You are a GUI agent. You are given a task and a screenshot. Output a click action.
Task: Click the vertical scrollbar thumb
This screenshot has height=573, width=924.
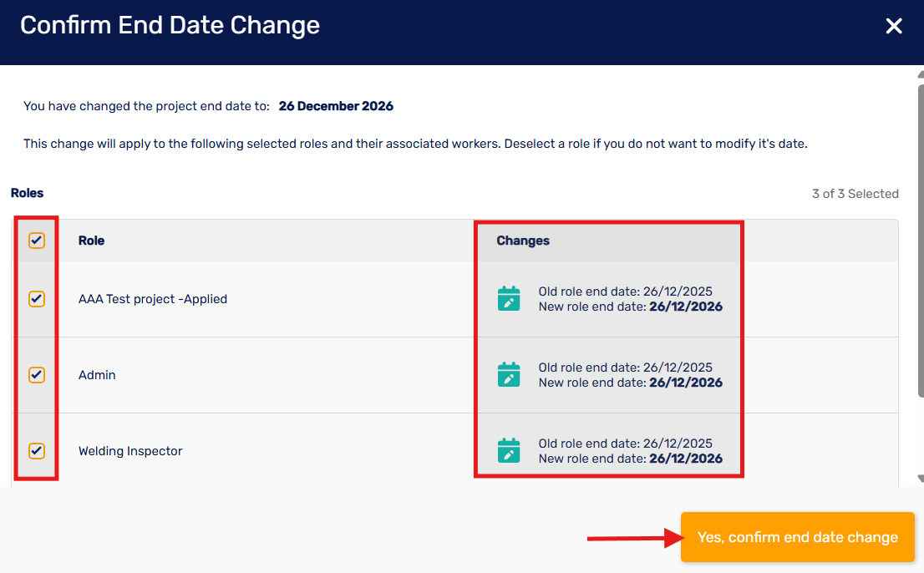[921, 241]
